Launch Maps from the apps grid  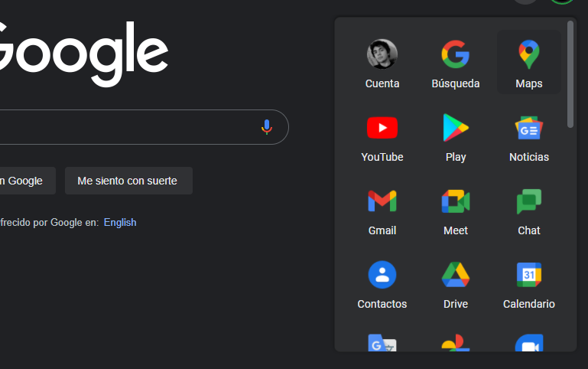point(529,63)
